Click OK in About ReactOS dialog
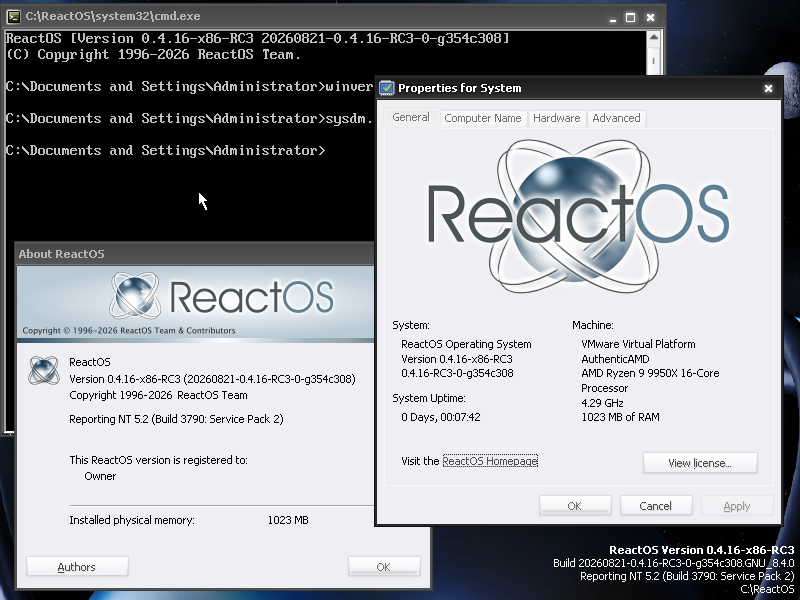Screen dimensions: 800x600 [384, 567]
